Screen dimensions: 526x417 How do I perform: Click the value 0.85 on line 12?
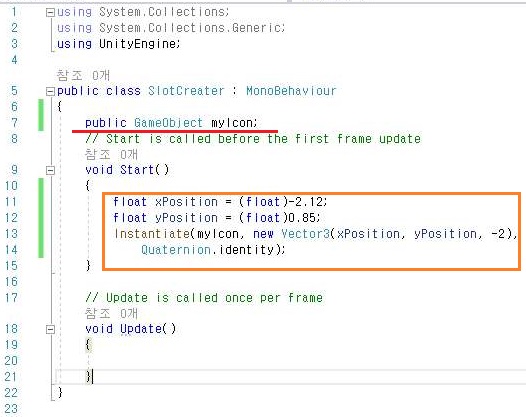click(x=302, y=218)
